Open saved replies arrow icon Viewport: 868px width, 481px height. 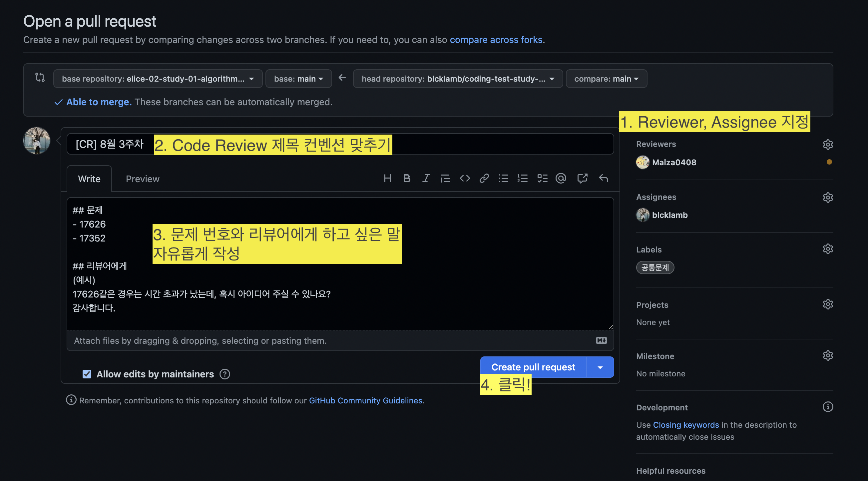click(604, 178)
